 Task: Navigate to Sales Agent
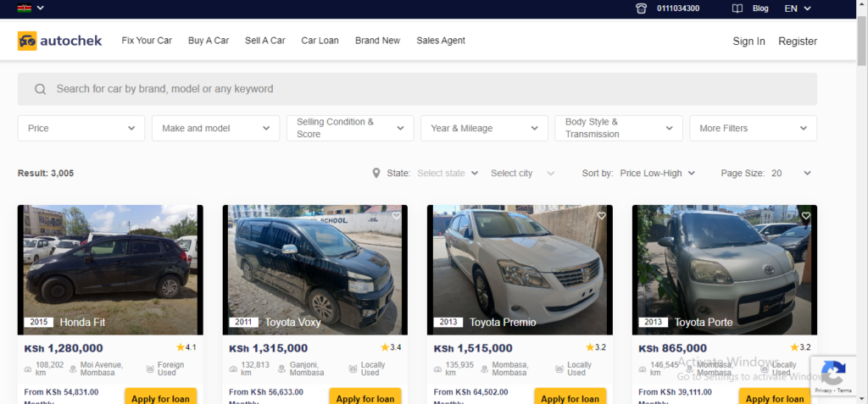(x=441, y=41)
